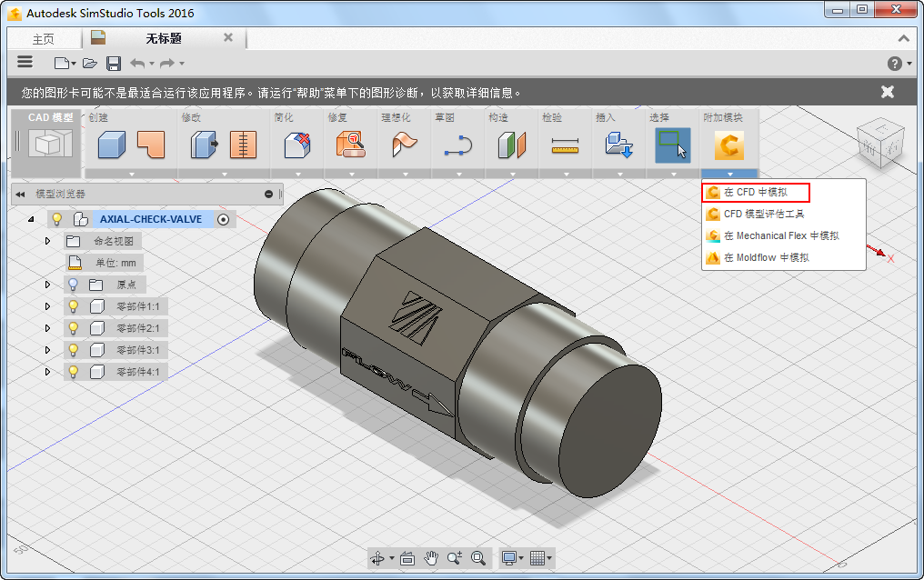Click the blue box icon under 创建
The width and height of the screenshot is (924, 580).
point(111,145)
